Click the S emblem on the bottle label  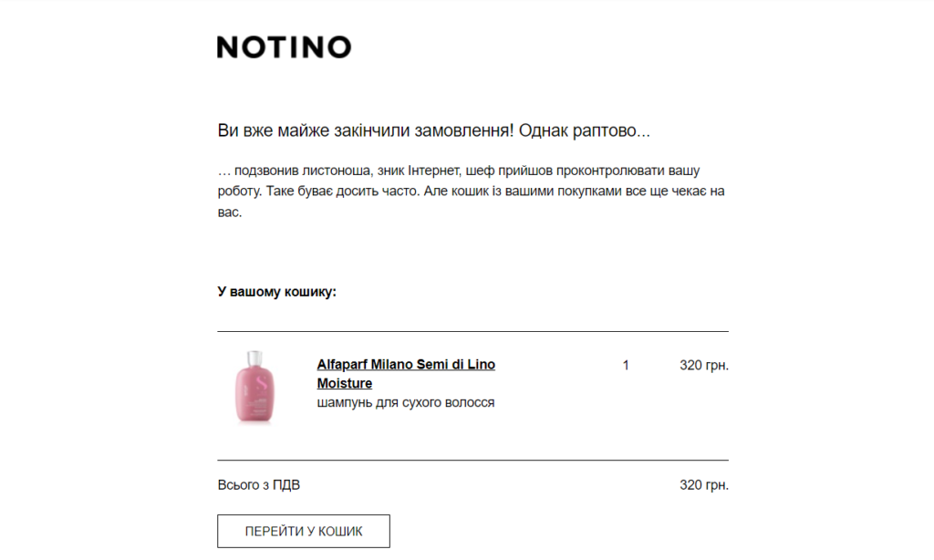pos(262,382)
